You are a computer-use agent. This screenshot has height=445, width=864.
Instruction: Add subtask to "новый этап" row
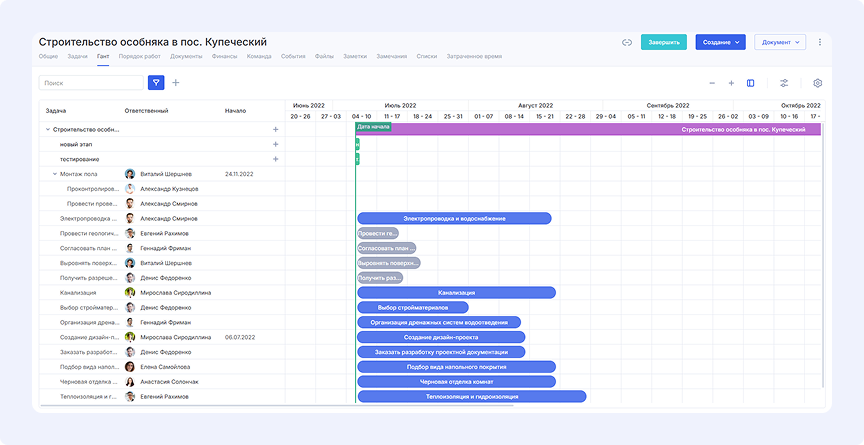[275, 144]
